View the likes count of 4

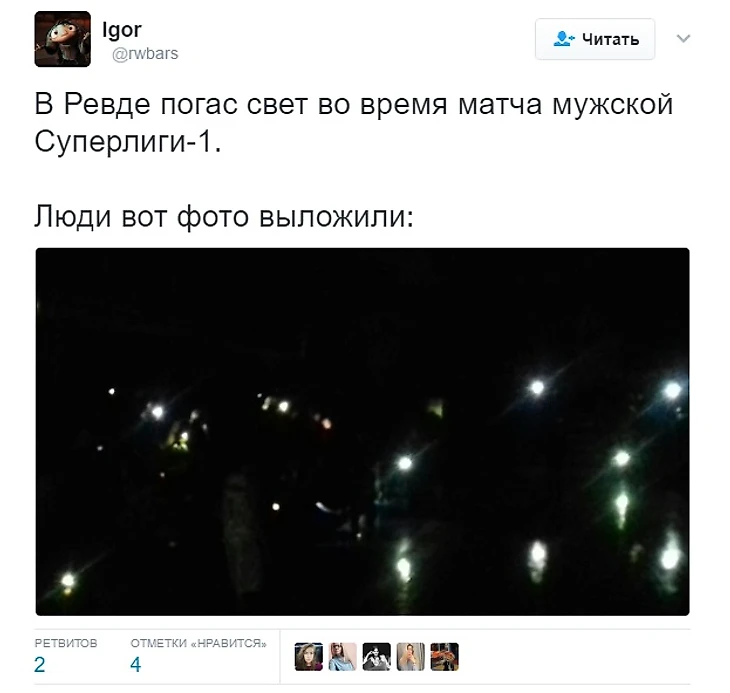click(x=135, y=665)
